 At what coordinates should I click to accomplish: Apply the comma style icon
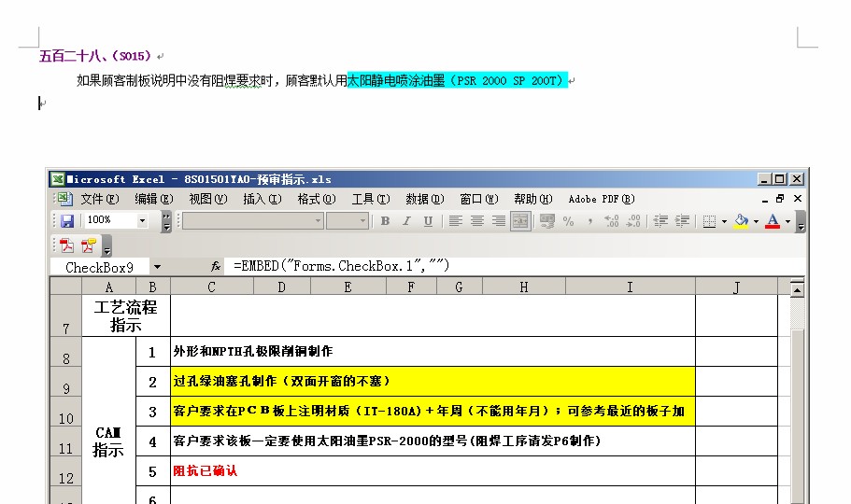pos(589,221)
